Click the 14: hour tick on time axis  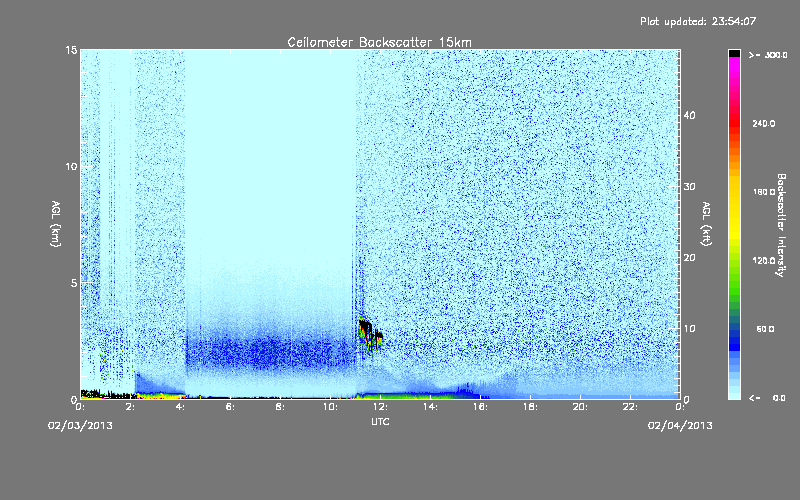tap(430, 407)
